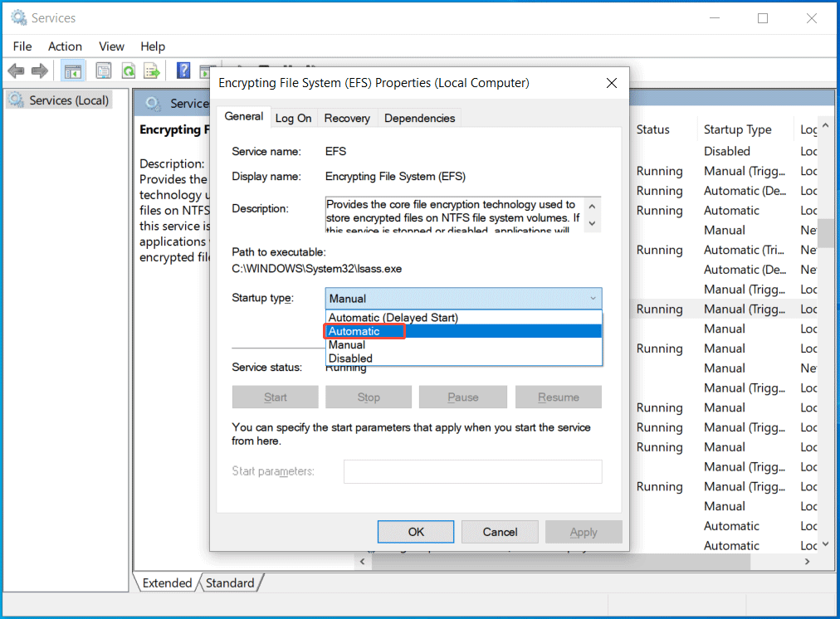Screen dimensions: 840x619
Task: Open the Recovery tab
Action: click(x=347, y=117)
